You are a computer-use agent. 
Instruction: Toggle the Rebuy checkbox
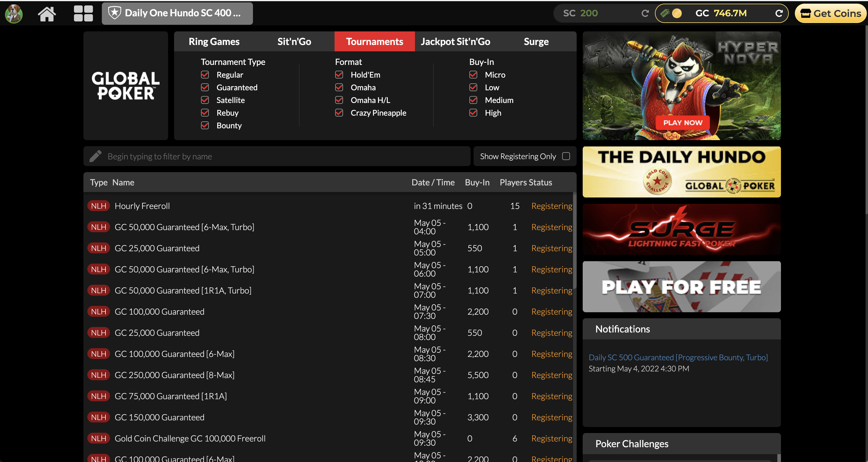click(205, 112)
